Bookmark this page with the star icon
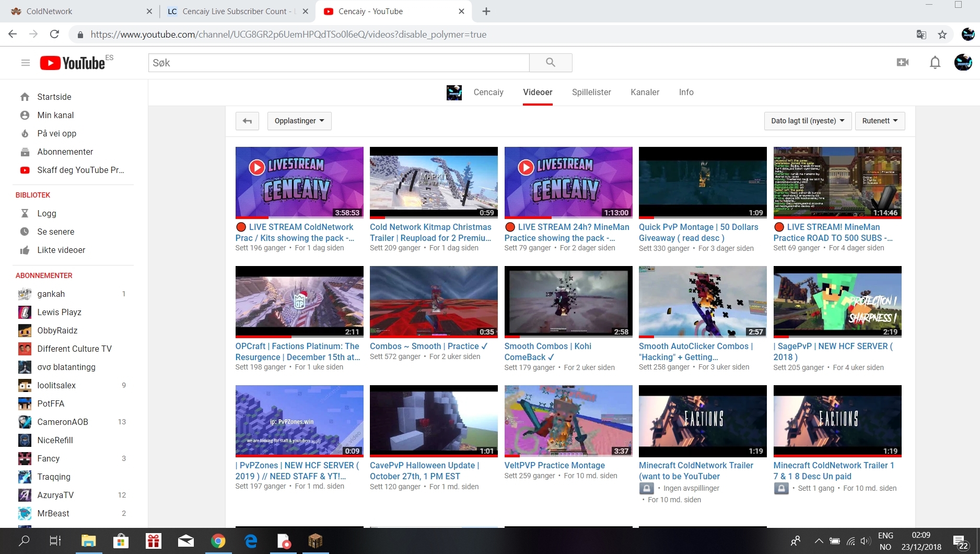Image resolution: width=980 pixels, height=554 pixels. [x=942, y=34]
